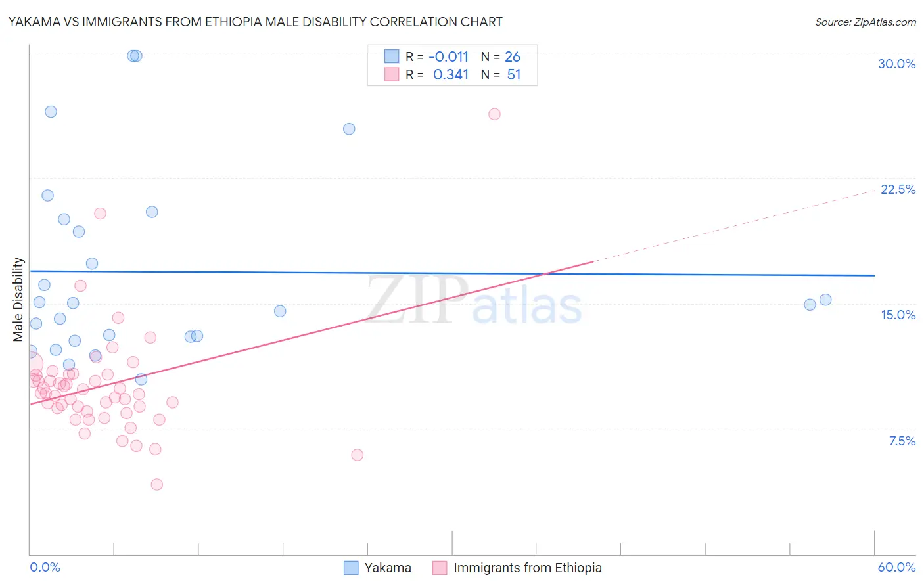This screenshot has width=924, height=586.
Task: Click the 30.0% y-axis label
Action: pos(897,64)
